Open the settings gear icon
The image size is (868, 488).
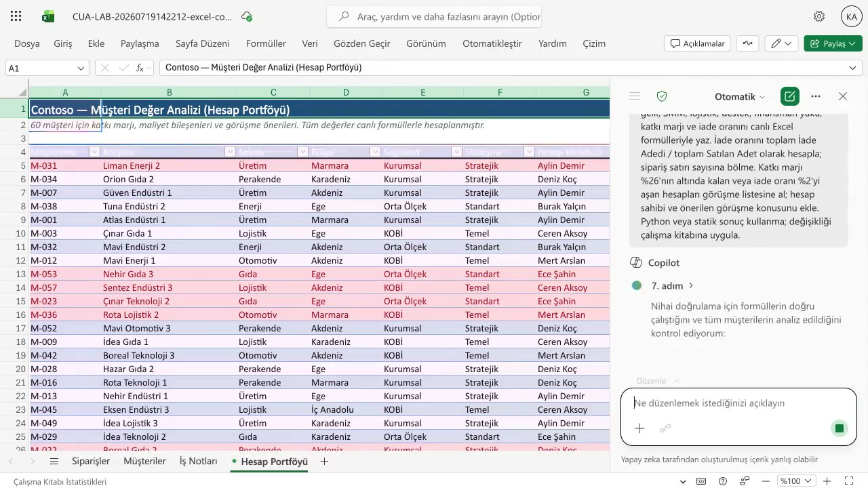pyautogui.click(x=819, y=16)
